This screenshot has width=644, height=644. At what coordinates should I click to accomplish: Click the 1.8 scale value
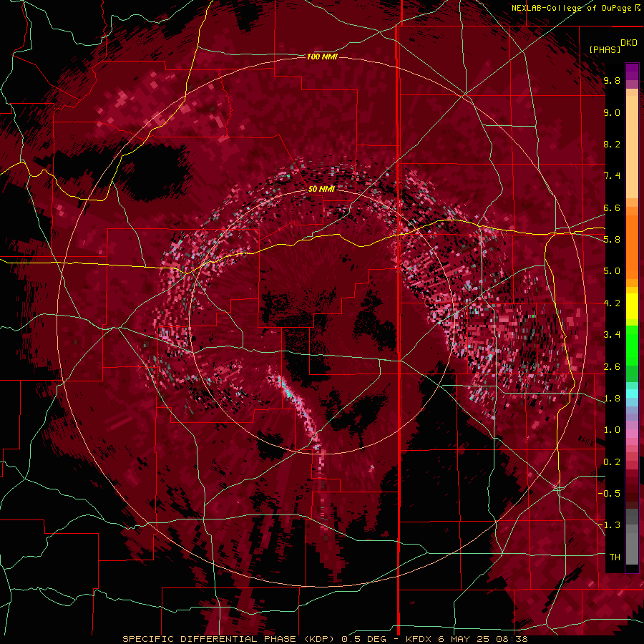click(612, 399)
